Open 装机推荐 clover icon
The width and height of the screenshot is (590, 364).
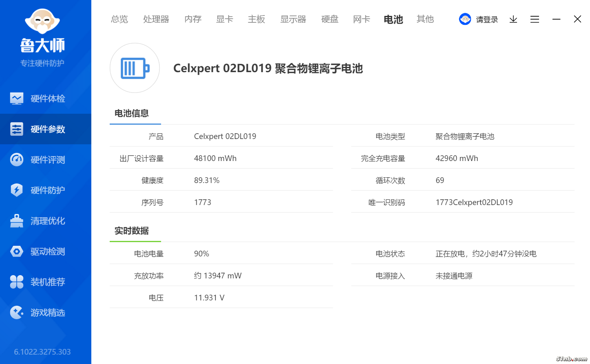[17, 282]
